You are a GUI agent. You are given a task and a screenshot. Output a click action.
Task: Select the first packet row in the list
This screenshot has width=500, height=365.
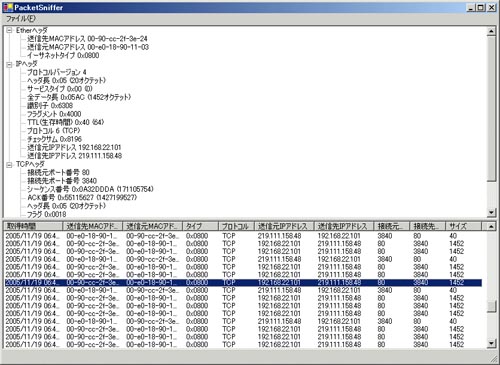point(243,236)
